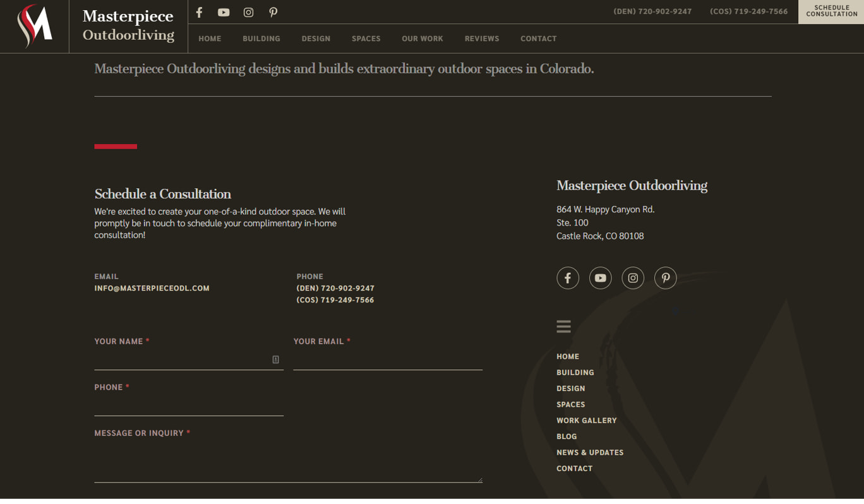Focus the Message or Inquiry textarea
The height and width of the screenshot is (504, 864).
coord(288,462)
